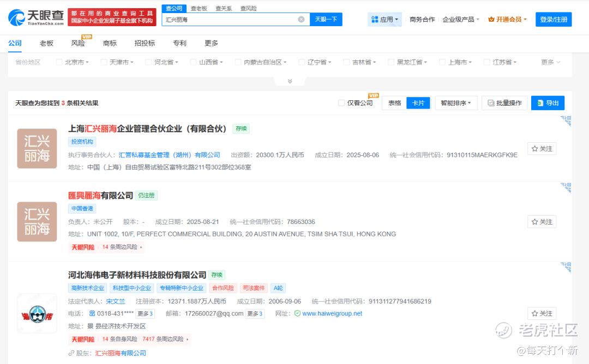
Task: Open 河北海伟电子新材料科技股份有限公司 title
Action: (x=137, y=275)
